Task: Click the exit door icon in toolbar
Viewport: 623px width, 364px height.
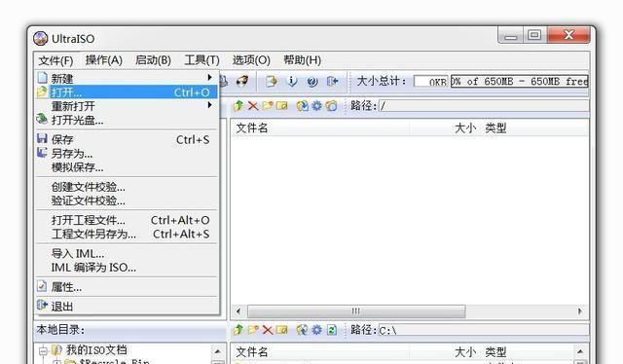Action: [x=332, y=82]
